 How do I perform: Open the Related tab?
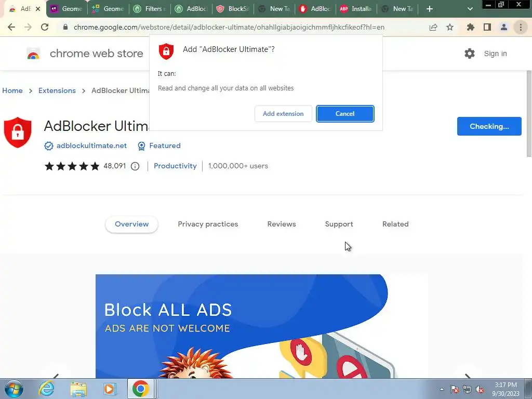coord(395,224)
